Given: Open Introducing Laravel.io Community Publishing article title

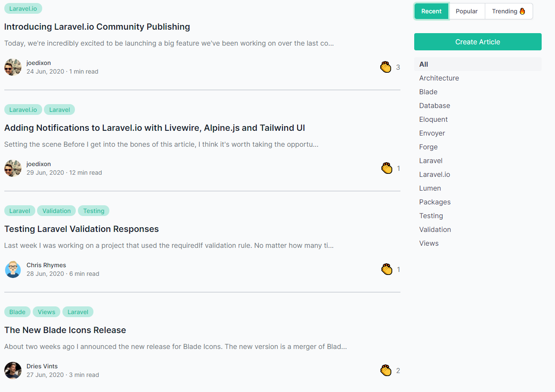Looking at the screenshot, I should pyautogui.click(x=97, y=27).
